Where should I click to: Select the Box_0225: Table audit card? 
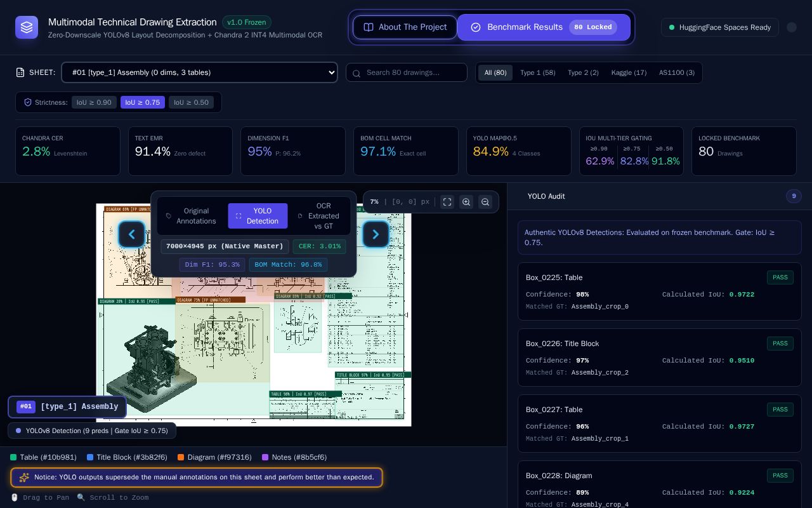[659, 291]
